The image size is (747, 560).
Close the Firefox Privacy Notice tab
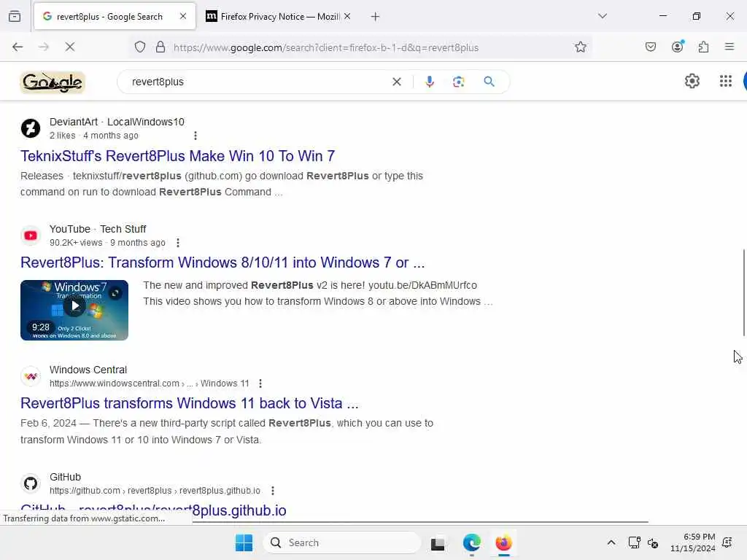(347, 16)
